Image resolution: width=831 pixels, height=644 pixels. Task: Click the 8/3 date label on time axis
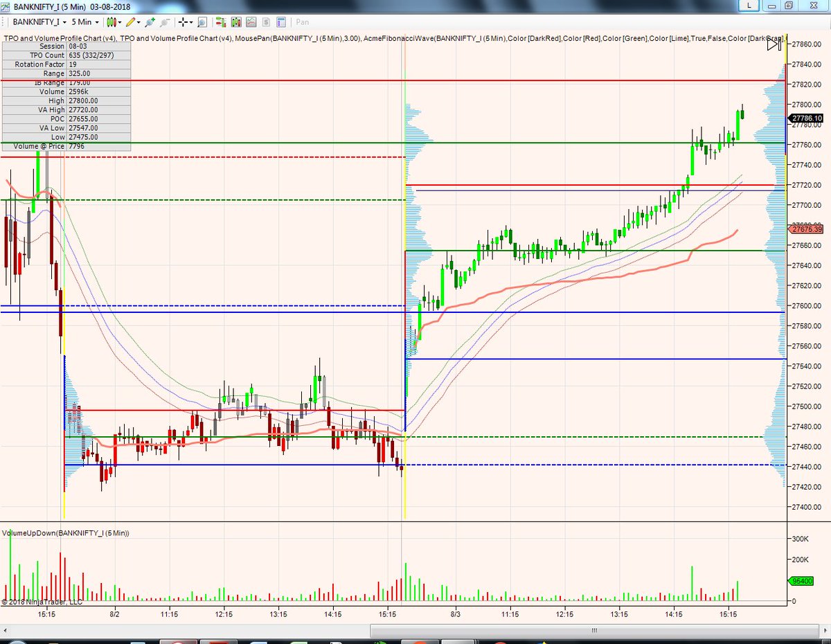pos(455,614)
